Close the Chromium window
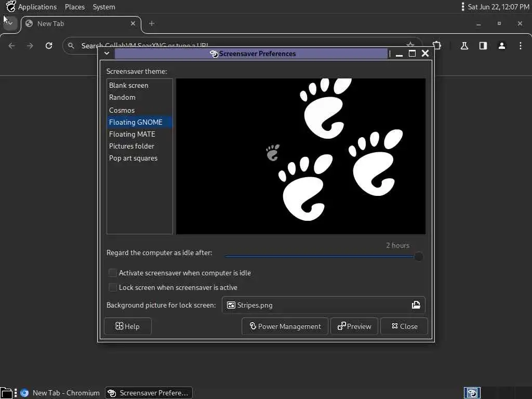Screen dimensions: 532x399 click(520, 23)
